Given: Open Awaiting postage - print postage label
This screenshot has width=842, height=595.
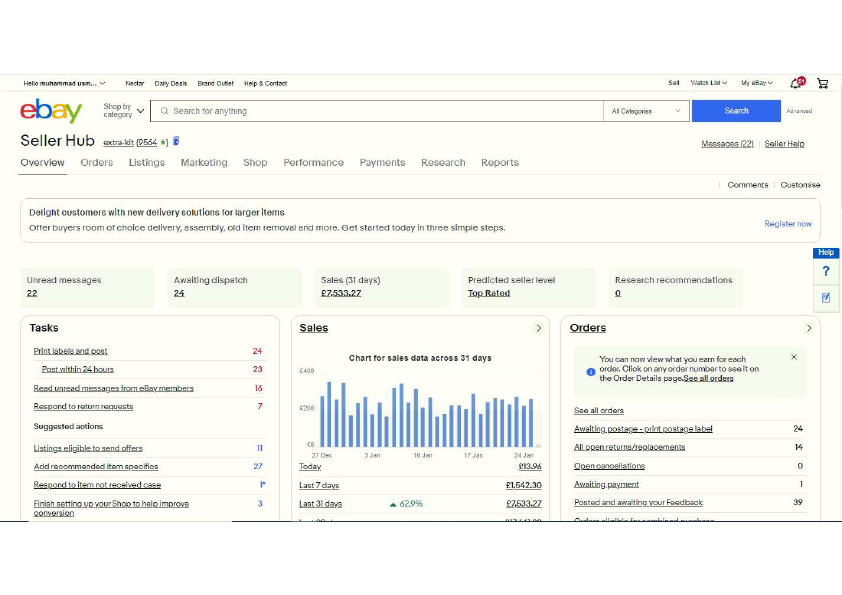Looking at the screenshot, I should (x=643, y=429).
